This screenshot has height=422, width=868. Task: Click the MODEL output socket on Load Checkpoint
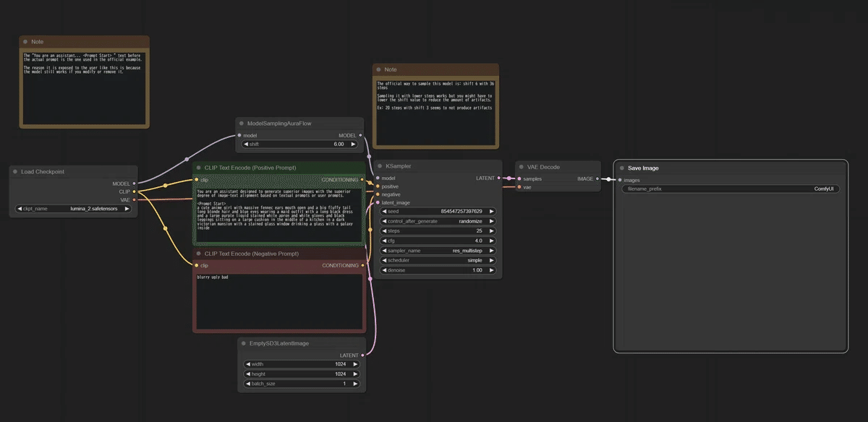point(134,184)
